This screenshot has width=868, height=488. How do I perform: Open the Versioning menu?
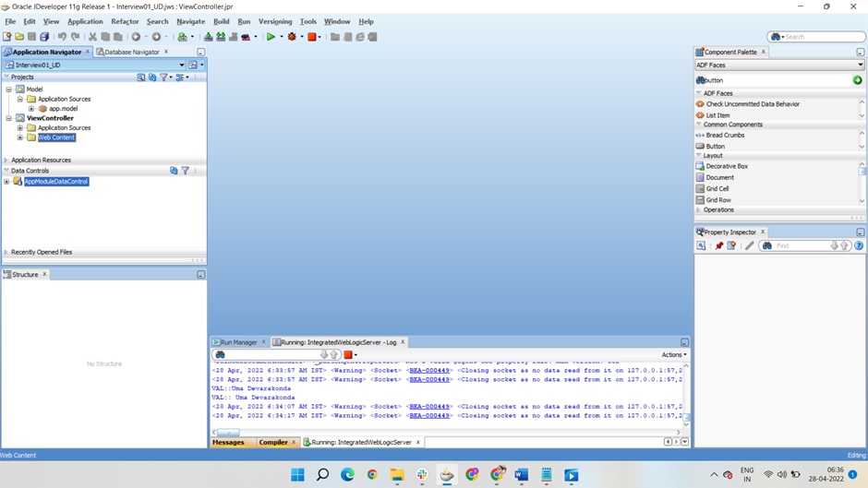point(275,21)
